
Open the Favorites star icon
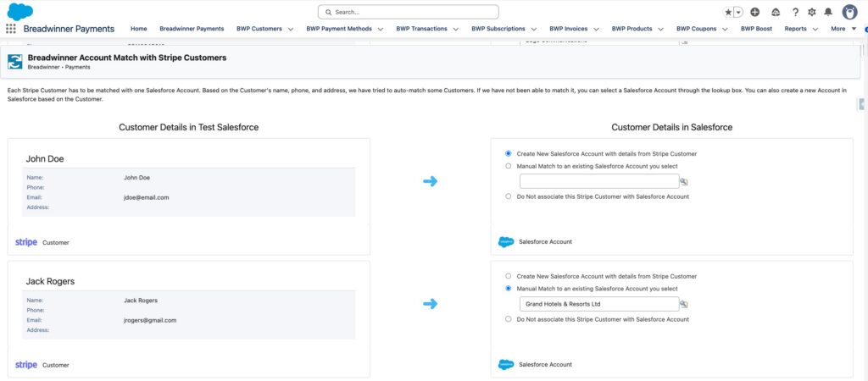728,12
